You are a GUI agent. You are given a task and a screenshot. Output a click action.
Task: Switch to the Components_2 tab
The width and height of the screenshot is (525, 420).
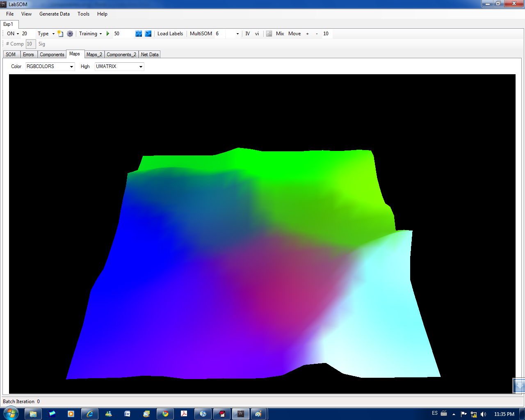point(121,55)
